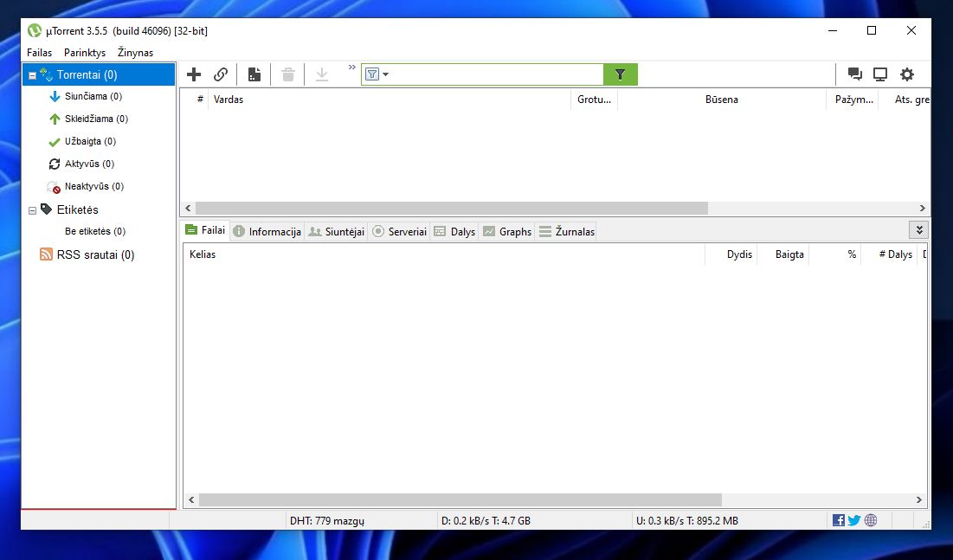Click the Facebook icon in status bar
Screen dimensions: 953x560
click(838, 520)
